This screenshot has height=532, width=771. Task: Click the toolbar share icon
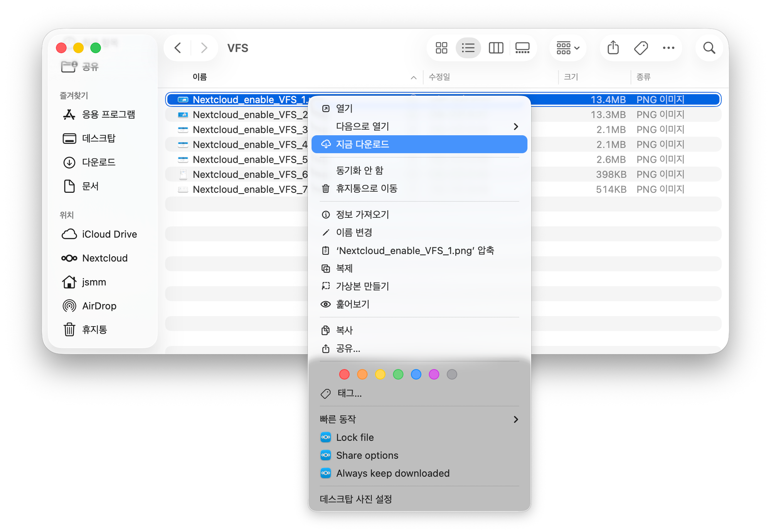[613, 48]
